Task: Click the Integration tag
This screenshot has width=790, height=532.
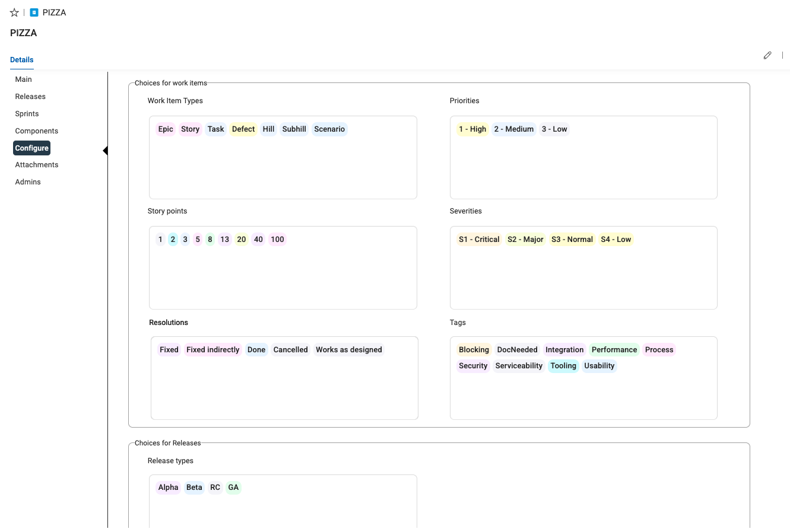Action: [564, 350]
